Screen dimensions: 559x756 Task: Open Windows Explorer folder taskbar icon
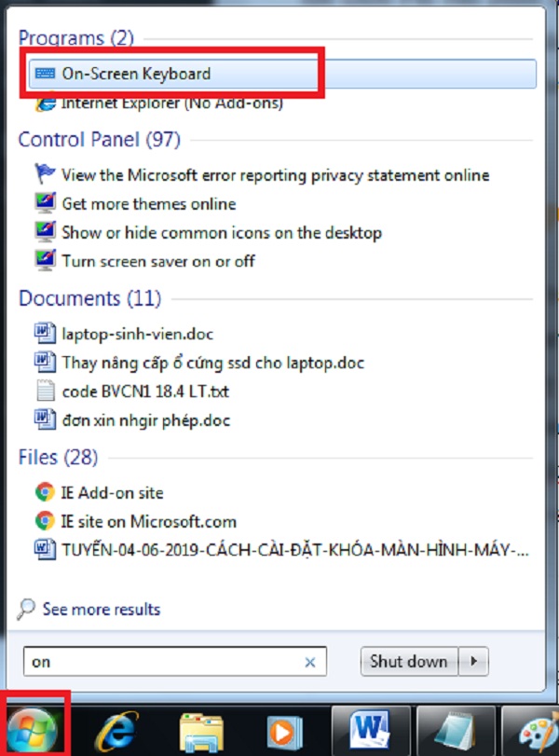(x=201, y=731)
